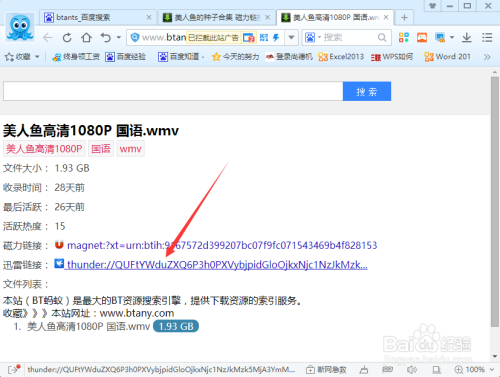Open the browser main menu icon
500x377 pixels.
(x=487, y=38)
